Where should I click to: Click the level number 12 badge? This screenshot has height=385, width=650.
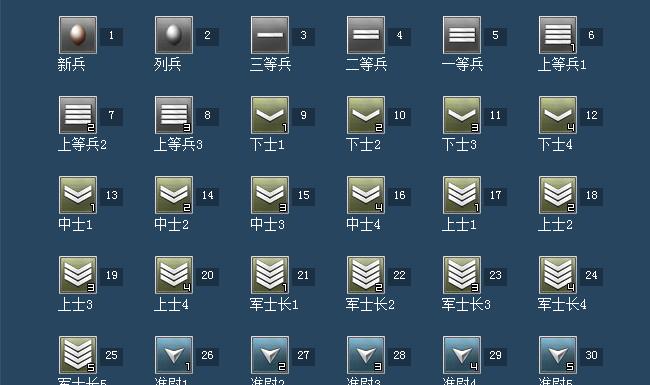pyautogui.click(x=591, y=116)
